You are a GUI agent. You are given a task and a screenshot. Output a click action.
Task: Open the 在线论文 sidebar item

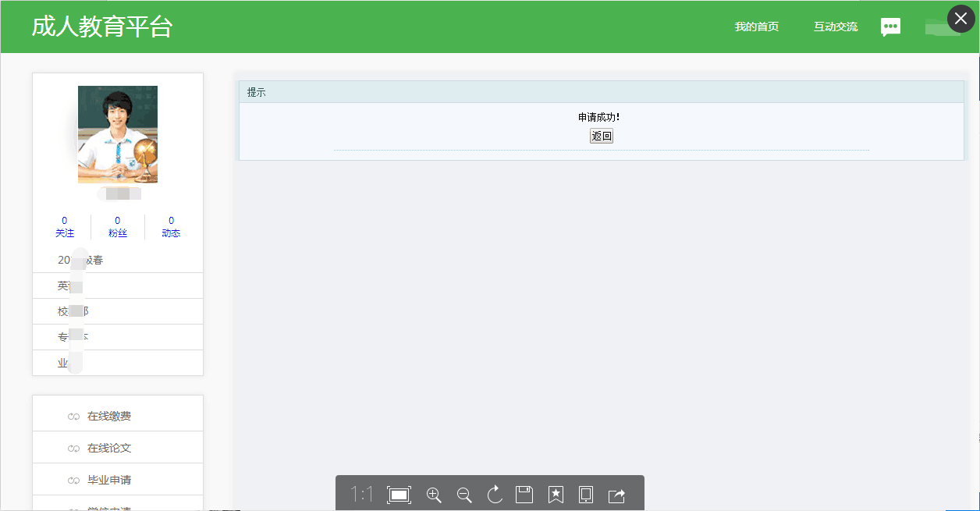(108, 449)
